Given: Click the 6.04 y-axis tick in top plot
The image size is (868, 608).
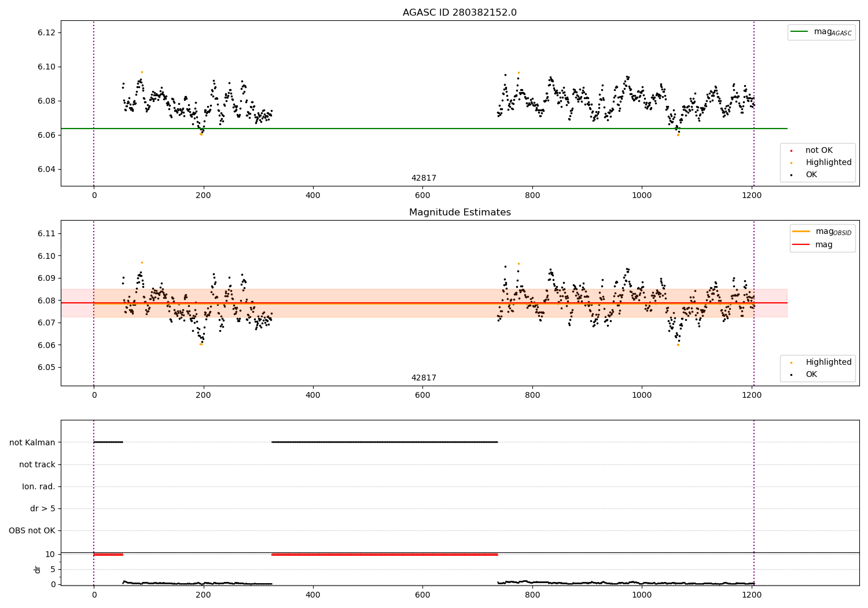Looking at the screenshot, I should [x=46, y=169].
